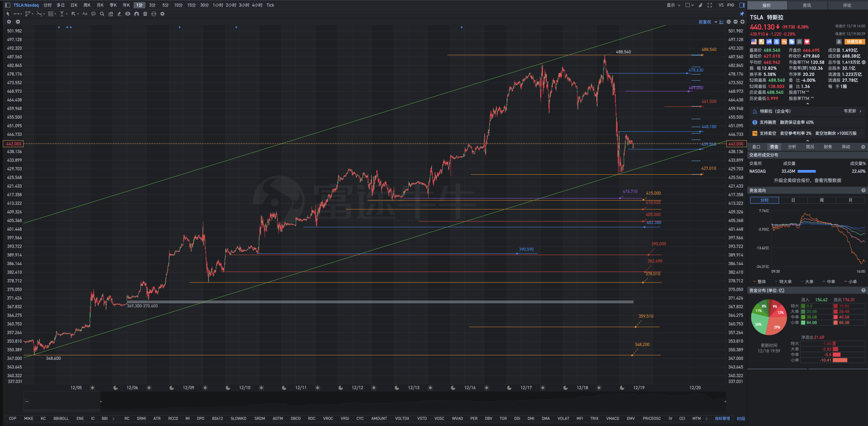Click the orange 快捷交易 button
This screenshot has height=426, width=868.
tap(855, 42)
